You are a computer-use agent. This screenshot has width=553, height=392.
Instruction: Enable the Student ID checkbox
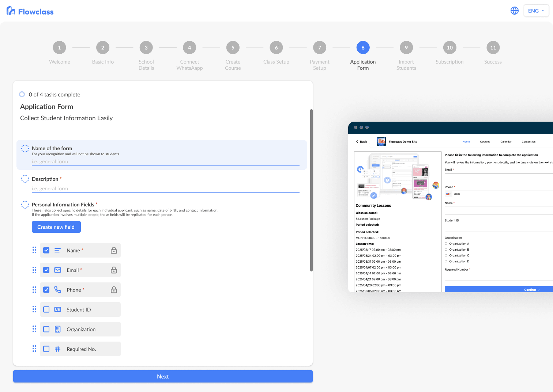point(46,309)
